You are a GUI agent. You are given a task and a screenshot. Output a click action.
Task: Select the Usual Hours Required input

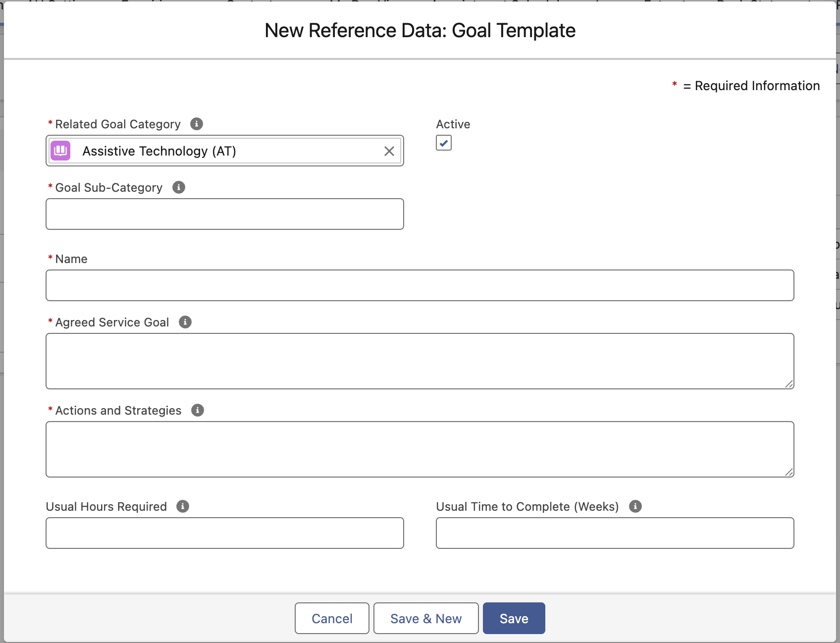[224, 533]
